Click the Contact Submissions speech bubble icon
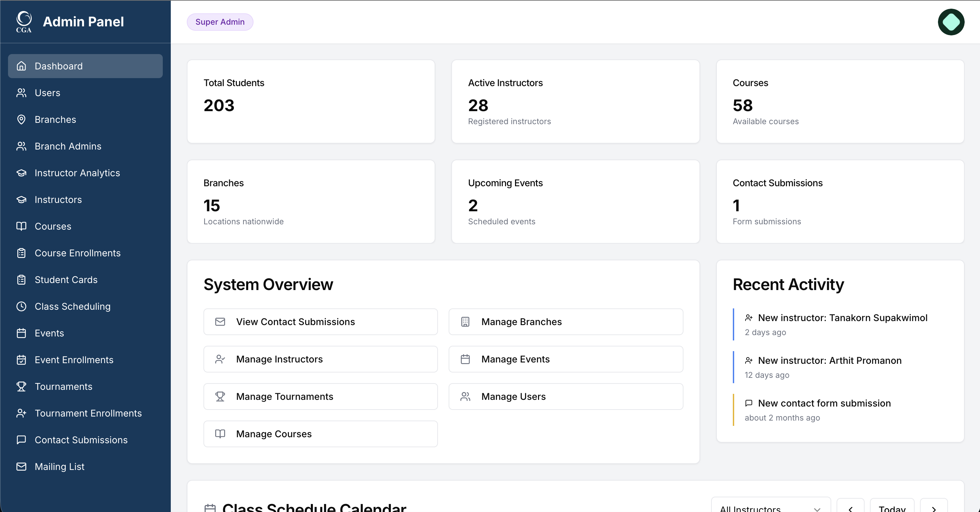980x512 pixels. click(21, 440)
